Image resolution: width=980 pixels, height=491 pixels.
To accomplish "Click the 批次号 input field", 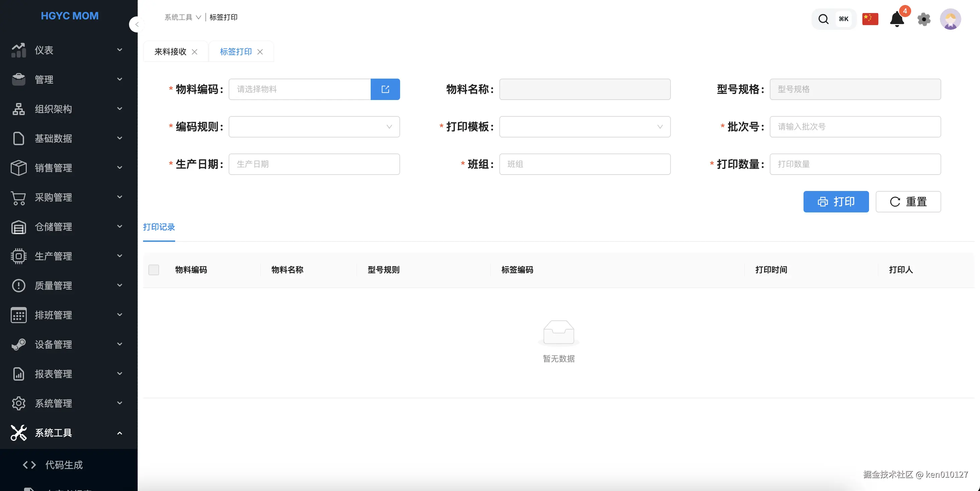I will [x=855, y=127].
